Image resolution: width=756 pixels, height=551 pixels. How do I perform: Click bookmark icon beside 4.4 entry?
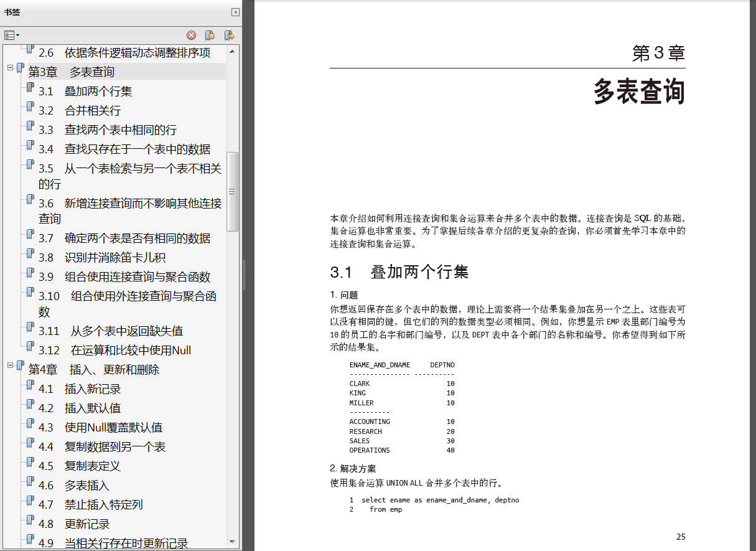pos(30,443)
